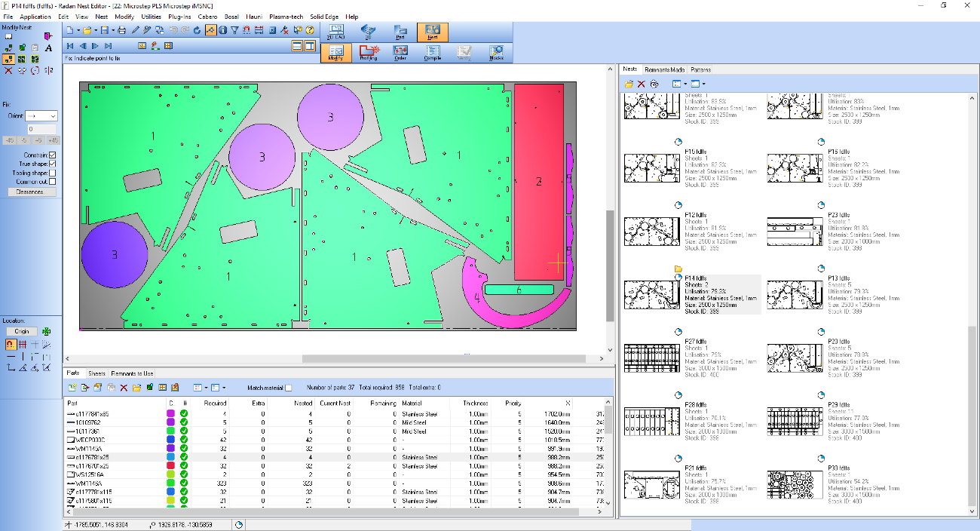Click the green locate icon next to Origin
Screen dimensions: 980x531
(x=47, y=331)
